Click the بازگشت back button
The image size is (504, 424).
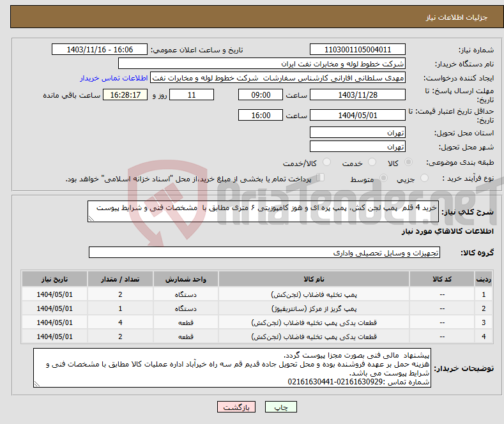coord(236,407)
